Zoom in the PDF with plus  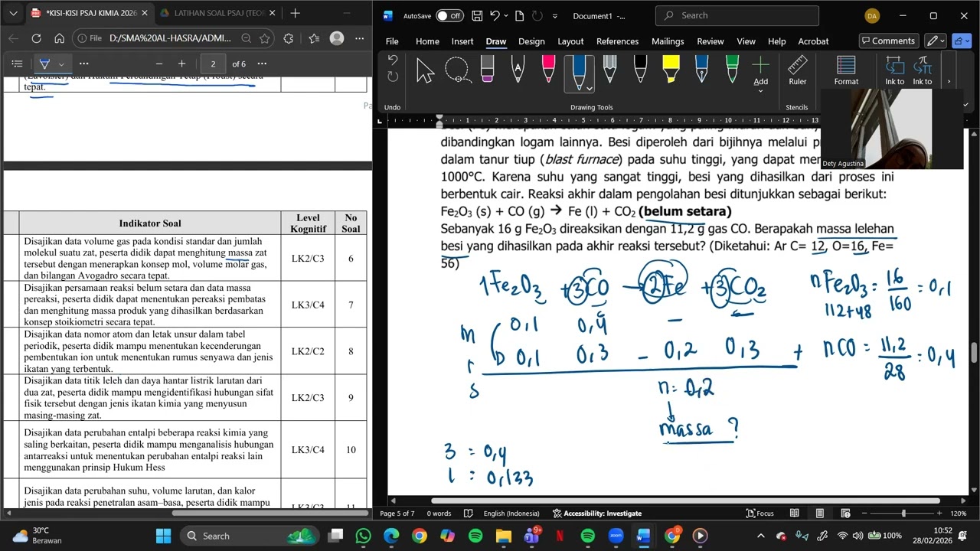tap(181, 64)
